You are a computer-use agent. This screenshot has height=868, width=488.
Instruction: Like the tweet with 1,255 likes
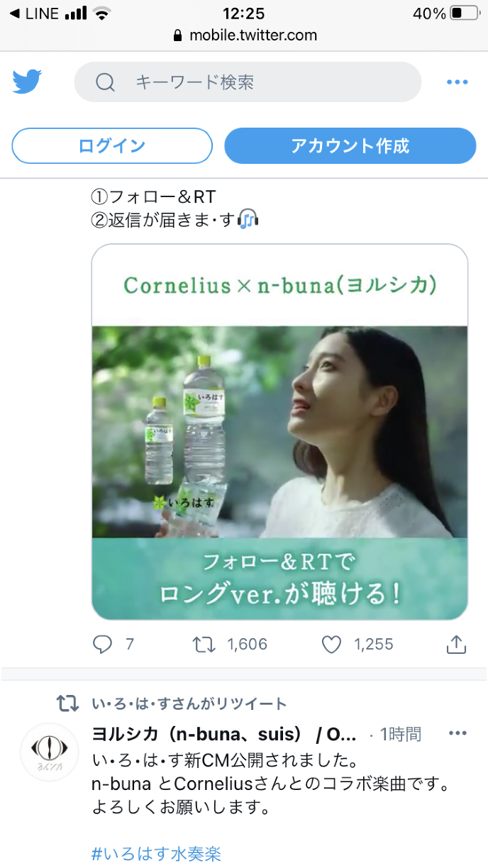pos(331,644)
